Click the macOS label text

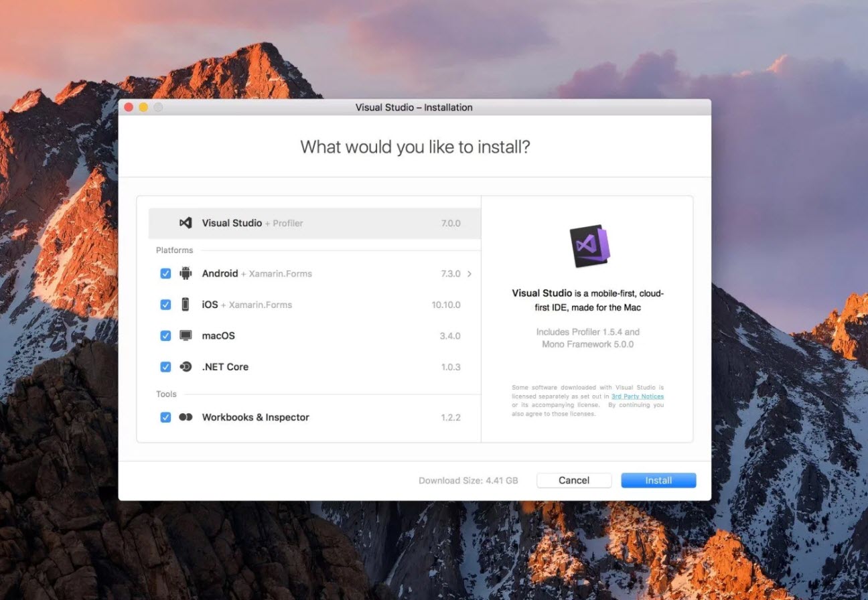[x=218, y=335]
